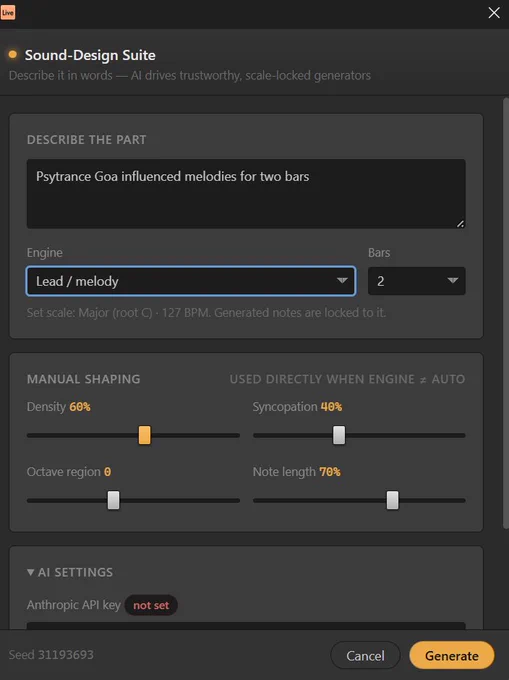Close the Sound-Design Suite dialog

pos(494,13)
